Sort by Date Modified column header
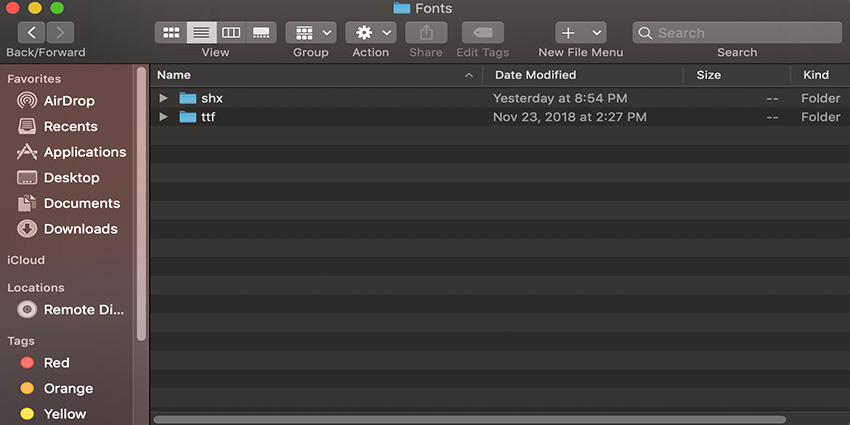 tap(535, 75)
